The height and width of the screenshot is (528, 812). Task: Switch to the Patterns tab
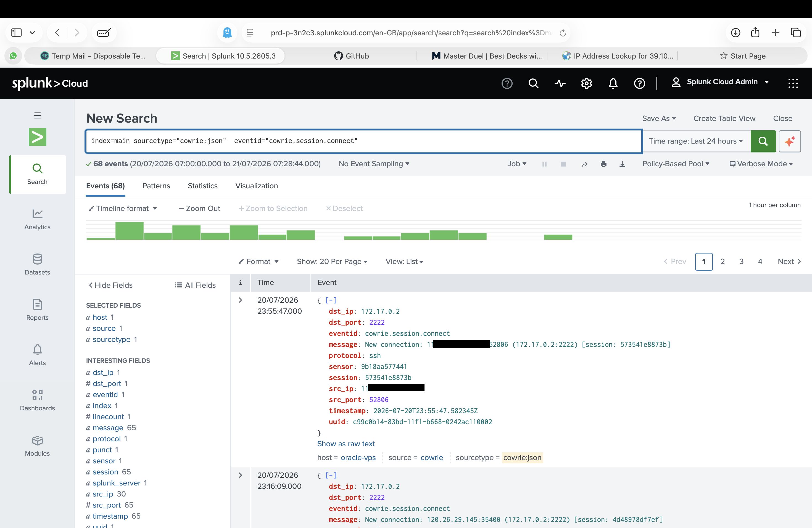point(156,186)
